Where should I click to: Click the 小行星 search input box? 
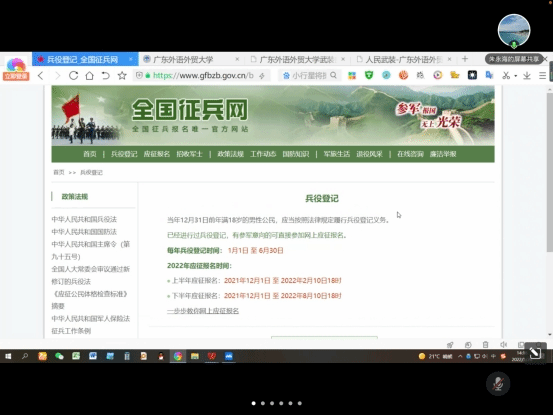click(309, 75)
